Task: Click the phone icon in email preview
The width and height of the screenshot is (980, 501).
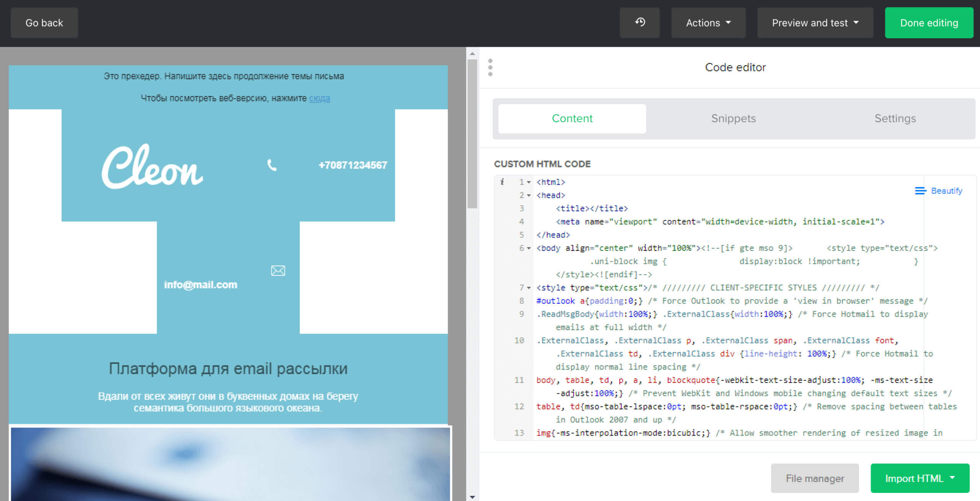Action: 272,165
